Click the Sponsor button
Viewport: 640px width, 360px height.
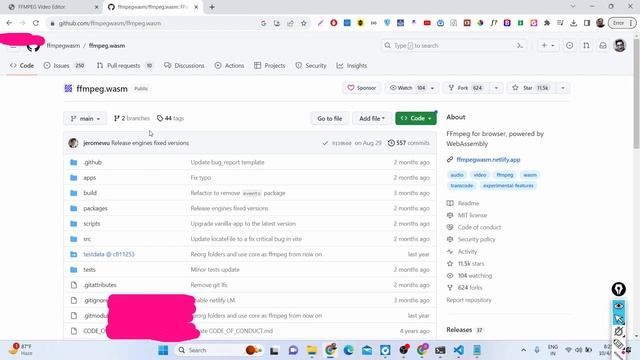[362, 88]
